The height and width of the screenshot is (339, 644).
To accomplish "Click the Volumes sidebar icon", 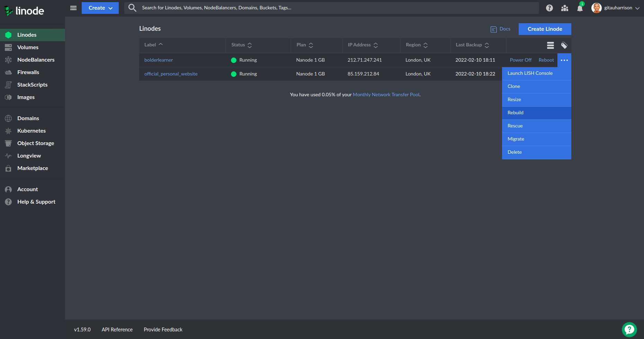I will click(8, 47).
